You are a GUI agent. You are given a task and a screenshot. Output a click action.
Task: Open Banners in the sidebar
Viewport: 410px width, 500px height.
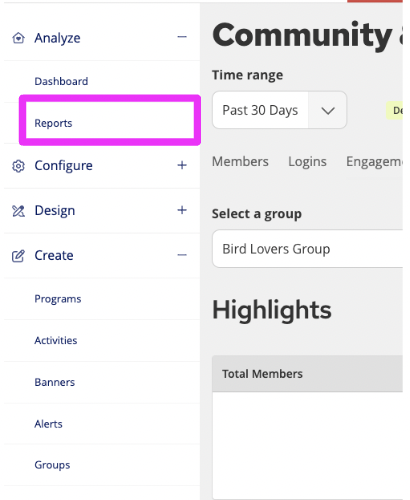pos(55,382)
